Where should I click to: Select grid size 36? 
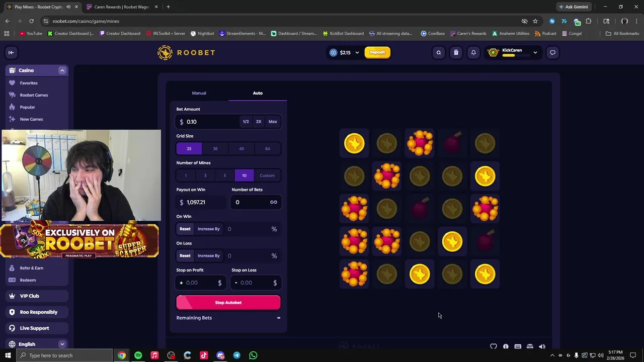click(215, 148)
